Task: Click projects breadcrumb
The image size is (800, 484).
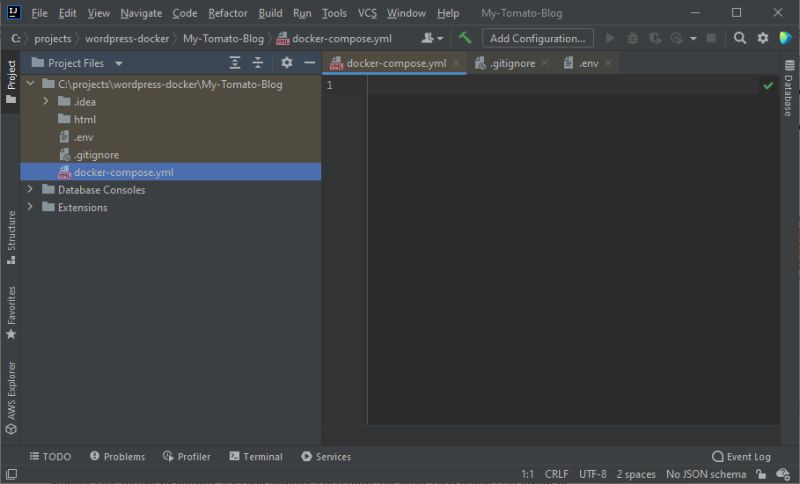Action: [53, 39]
